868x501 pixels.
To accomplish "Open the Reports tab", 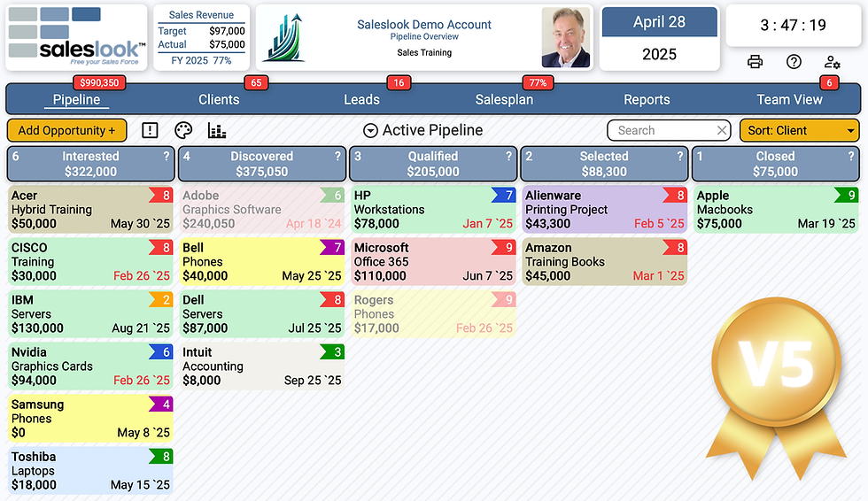I will tap(647, 99).
